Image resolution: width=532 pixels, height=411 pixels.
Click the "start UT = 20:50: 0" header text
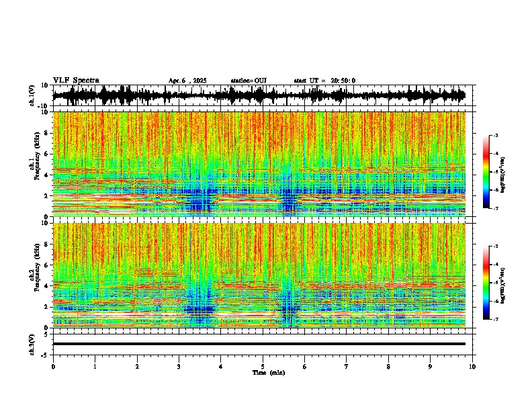tap(324, 81)
